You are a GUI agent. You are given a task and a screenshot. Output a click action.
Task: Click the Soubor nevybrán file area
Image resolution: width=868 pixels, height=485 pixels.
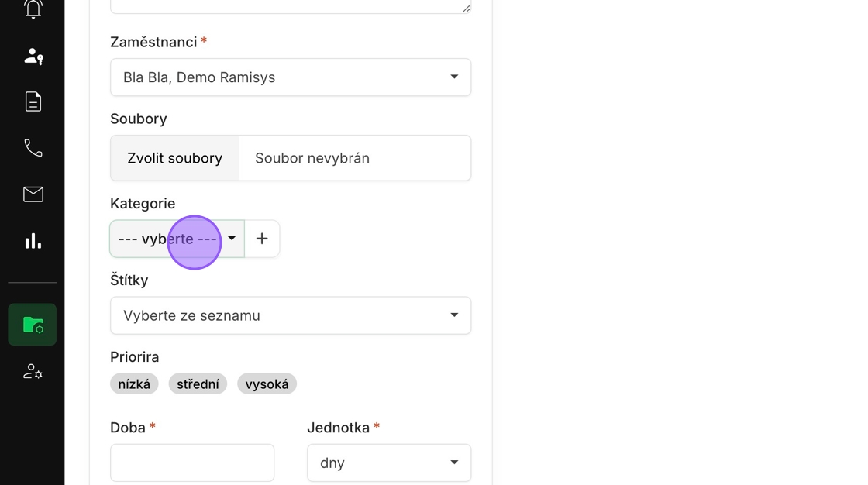(354, 158)
